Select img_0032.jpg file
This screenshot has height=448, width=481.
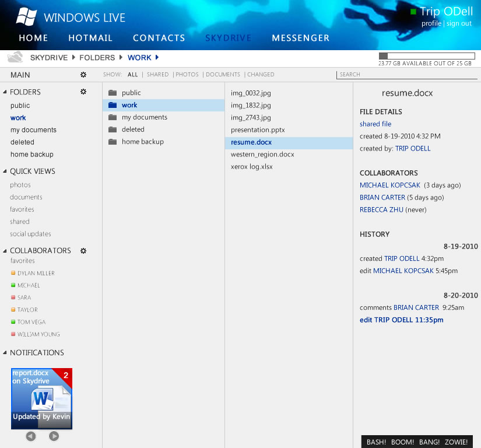click(251, 93)
